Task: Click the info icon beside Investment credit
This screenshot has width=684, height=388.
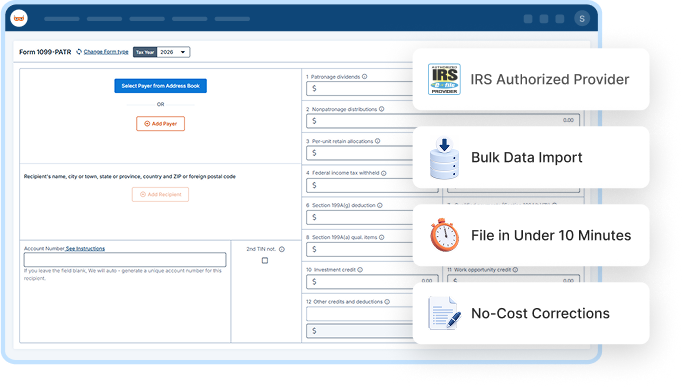Action: [x=360, y=270]
